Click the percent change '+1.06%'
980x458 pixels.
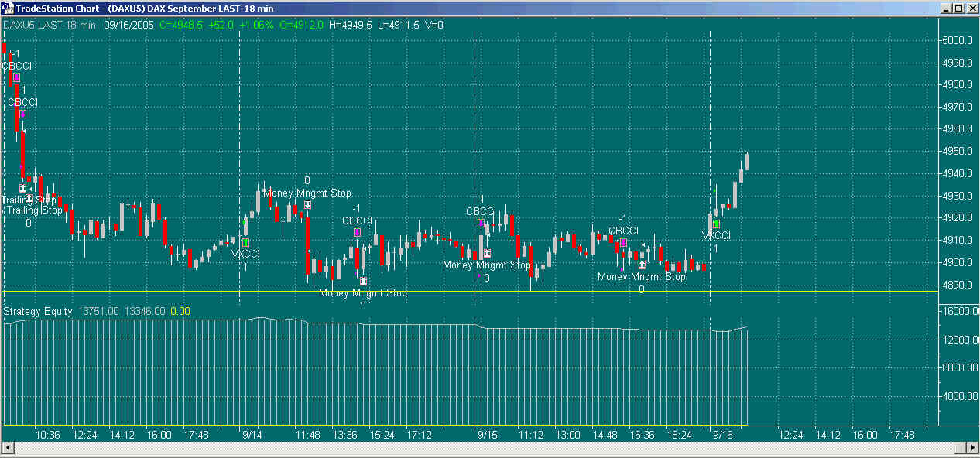(x=256, y=25)
